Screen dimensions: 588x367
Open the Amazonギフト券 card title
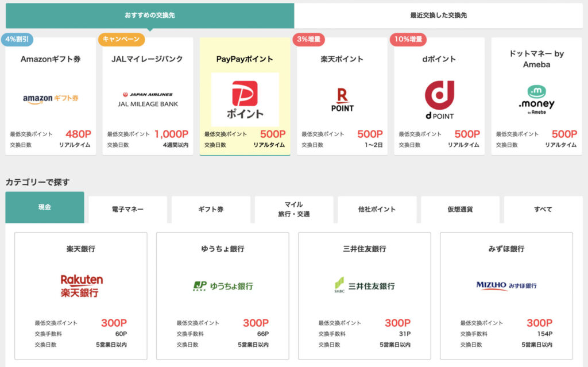click(x=51, y=59)
